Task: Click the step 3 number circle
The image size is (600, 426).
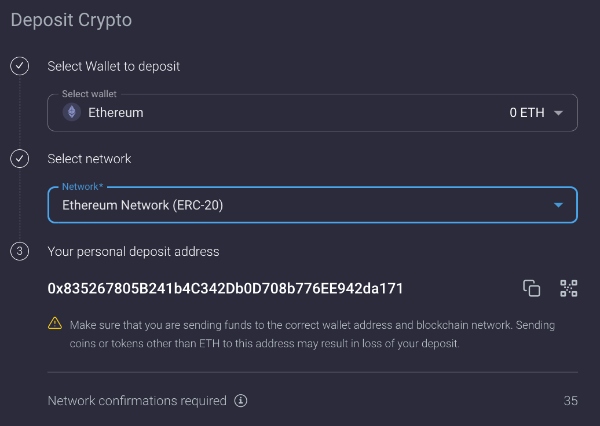Action: (20, 251)
